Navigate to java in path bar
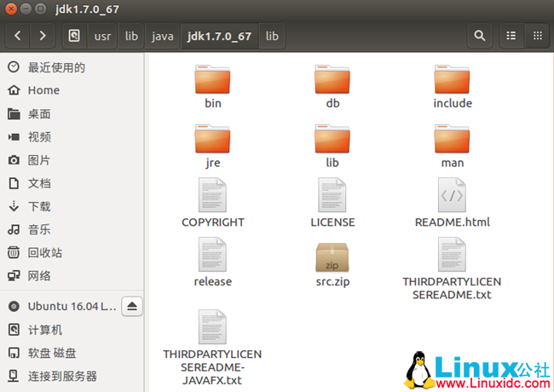The image size is (554, 392). pyautogui.click(x=163, y=36)
